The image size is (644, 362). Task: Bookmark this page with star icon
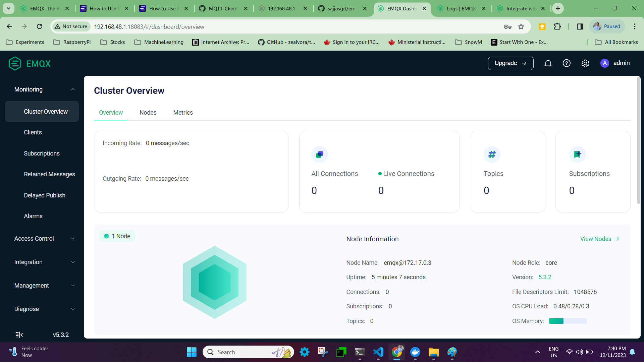521,26
